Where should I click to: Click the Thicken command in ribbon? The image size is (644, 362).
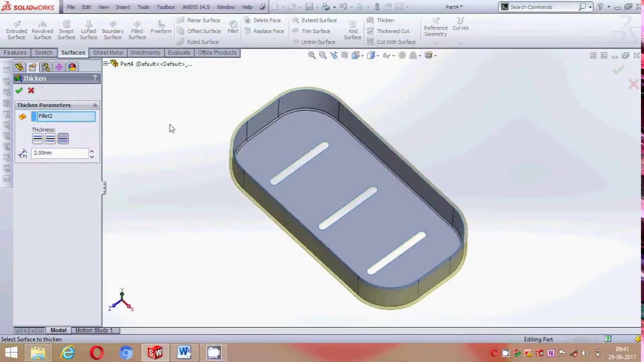tap(380, 20)
